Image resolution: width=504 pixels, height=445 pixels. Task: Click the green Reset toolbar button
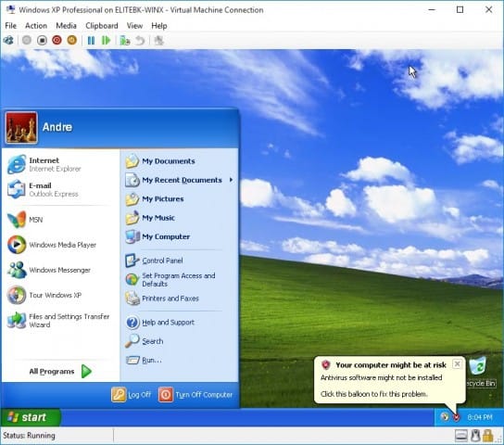pyautogui.click(x=106, y=40)
